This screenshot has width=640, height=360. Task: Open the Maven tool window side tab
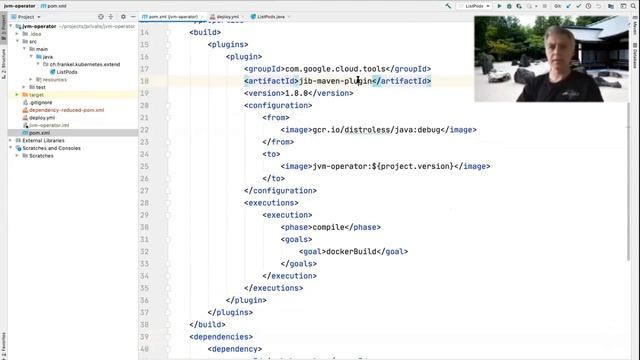tap(635, 25)
